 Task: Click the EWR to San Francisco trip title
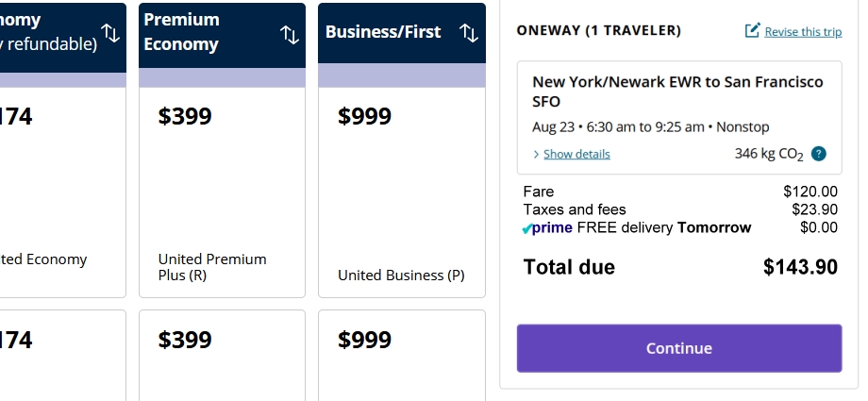677,92
